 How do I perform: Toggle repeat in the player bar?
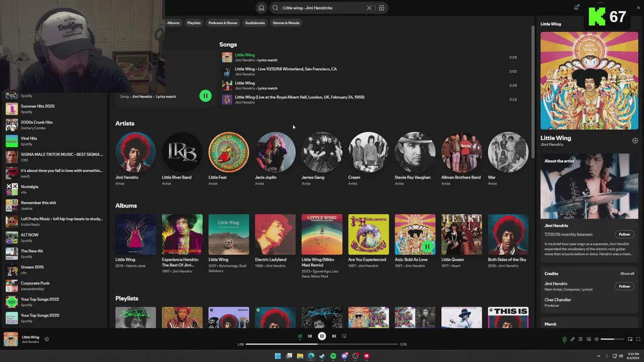click(x=344, y=336)
